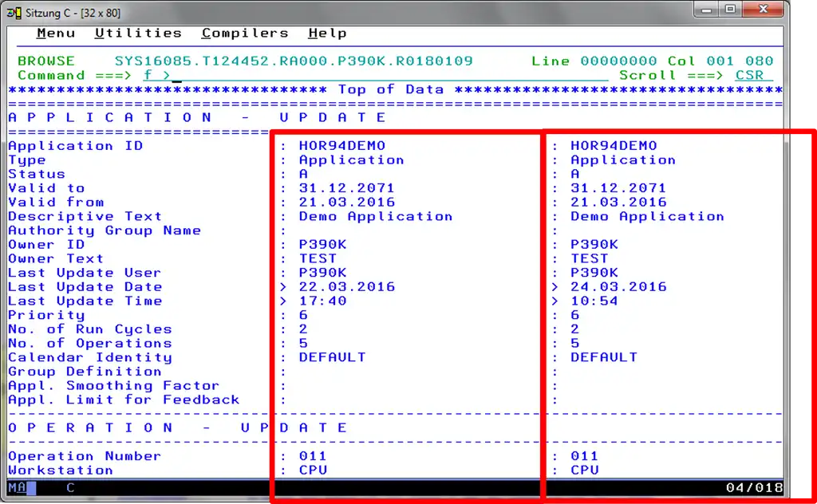Click the 'Appl. Smoothing Factor' label
This screenshot has width=817, height=504.
[113, 385]
